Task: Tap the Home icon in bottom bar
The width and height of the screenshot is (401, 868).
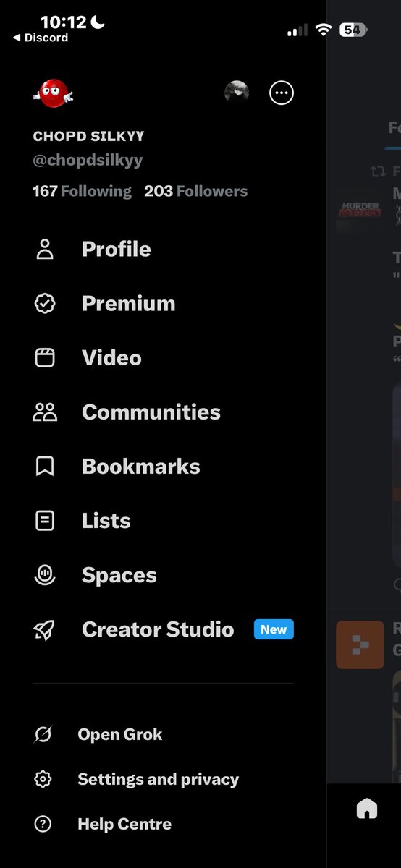Action: pos(367,809)
